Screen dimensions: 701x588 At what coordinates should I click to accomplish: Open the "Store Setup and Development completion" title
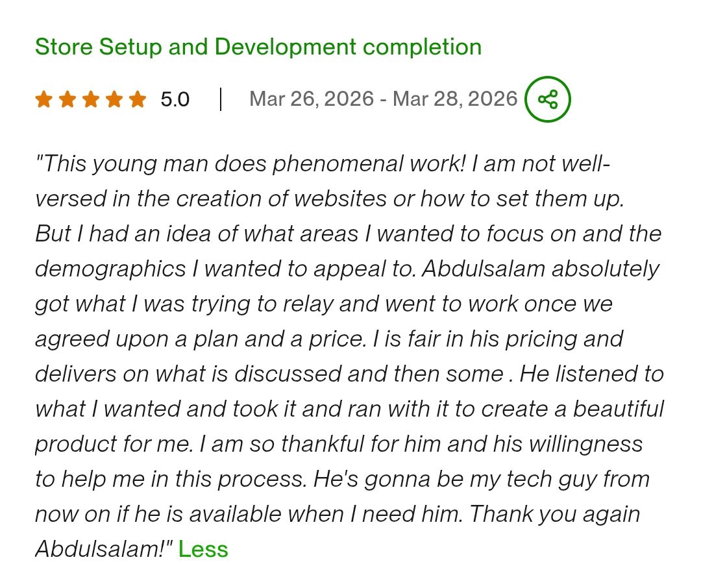258,47
